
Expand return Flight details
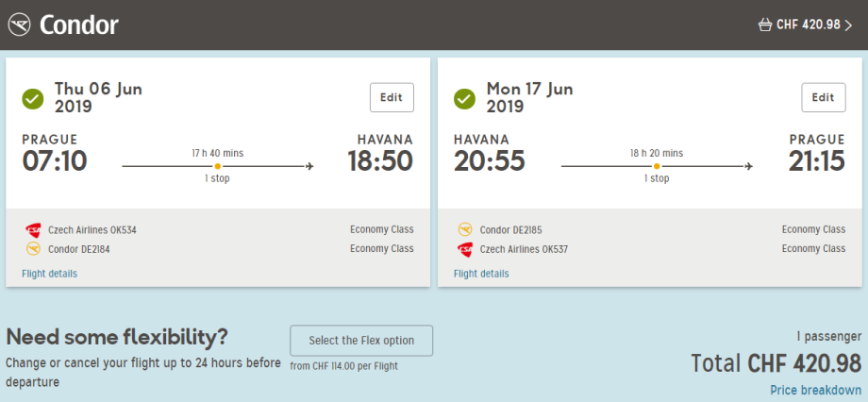481,274
